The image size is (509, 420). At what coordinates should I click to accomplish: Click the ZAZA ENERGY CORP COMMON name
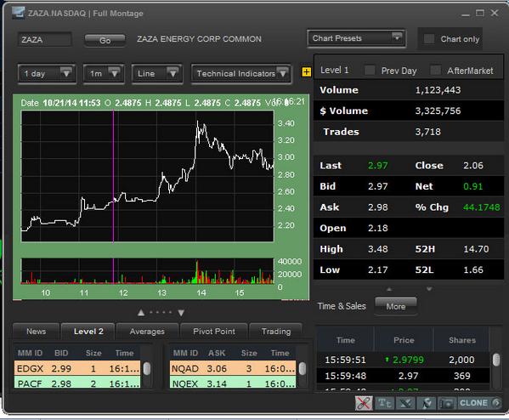coord(199,39)
